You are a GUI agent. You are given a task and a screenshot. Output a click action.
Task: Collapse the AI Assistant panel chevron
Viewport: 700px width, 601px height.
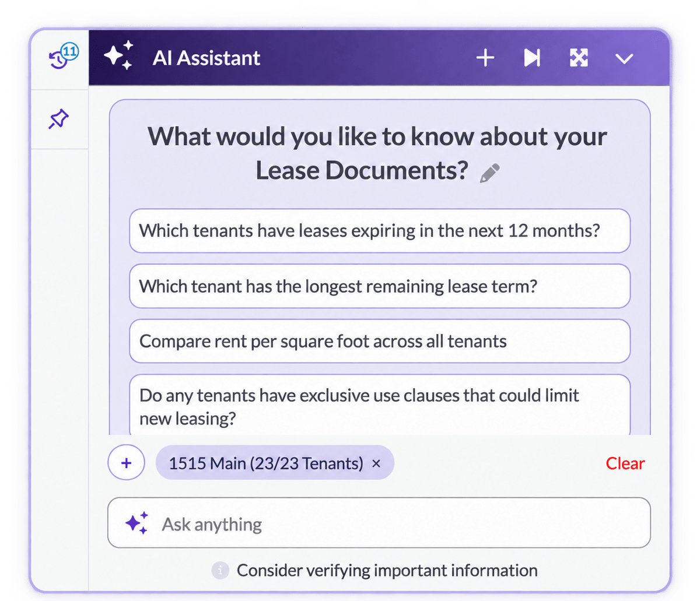point(624,58)
